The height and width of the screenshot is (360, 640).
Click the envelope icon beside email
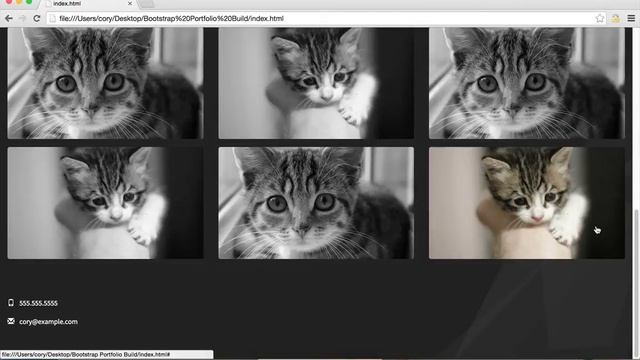pyautogui.click(x=11, y=321)
